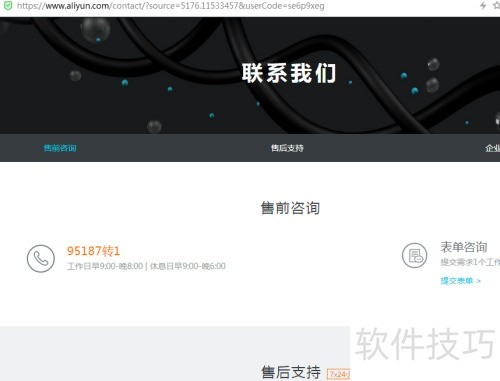Click the bookmark star icon
This screenshot has width=500, height=381.
[x=496, y=5]
